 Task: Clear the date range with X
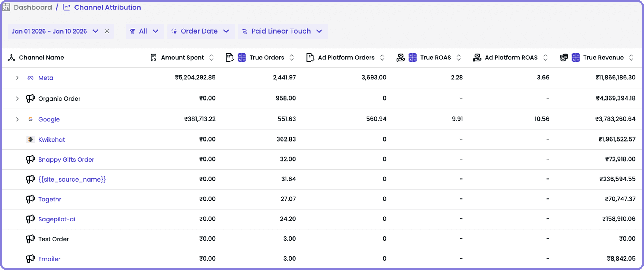click(107, 31)
